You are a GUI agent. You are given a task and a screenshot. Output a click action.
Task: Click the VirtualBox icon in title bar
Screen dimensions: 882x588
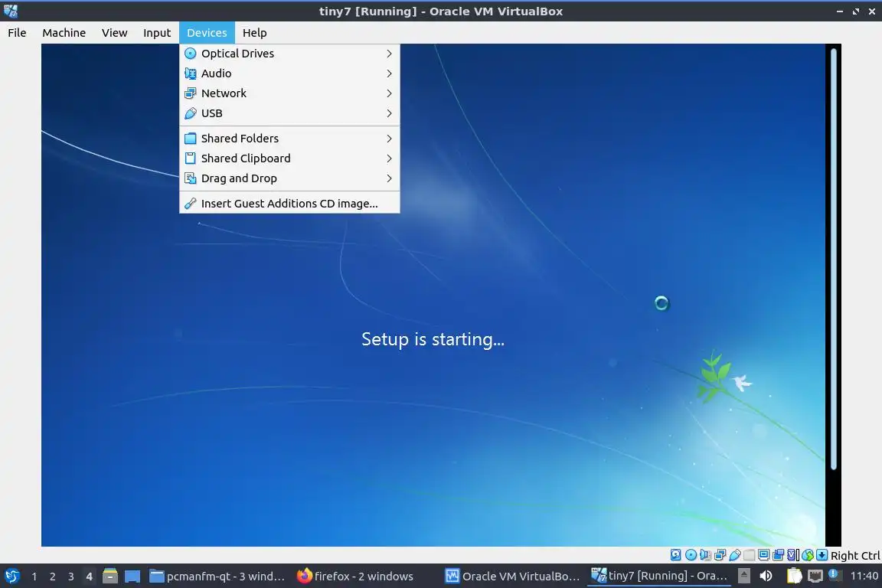(11, 11)
